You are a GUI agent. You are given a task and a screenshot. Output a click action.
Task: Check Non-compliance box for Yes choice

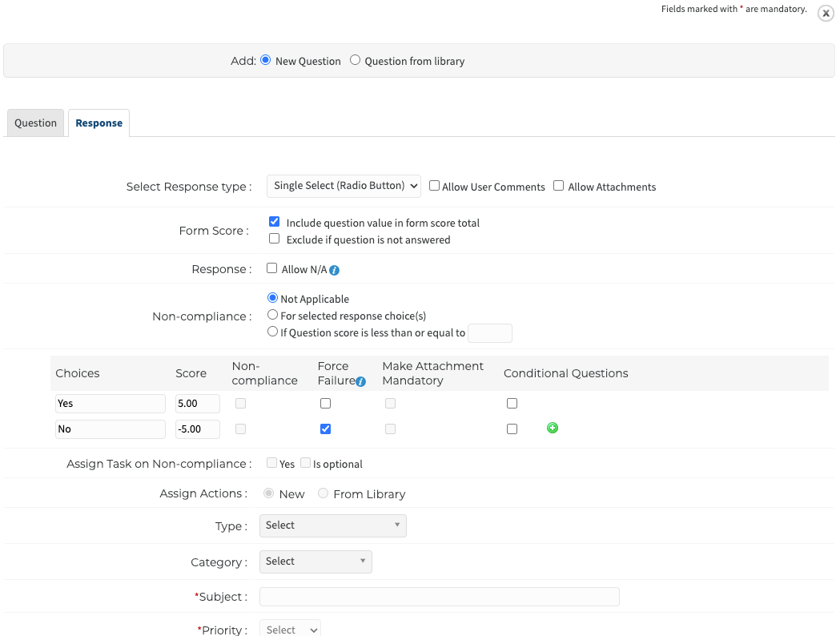240,404
